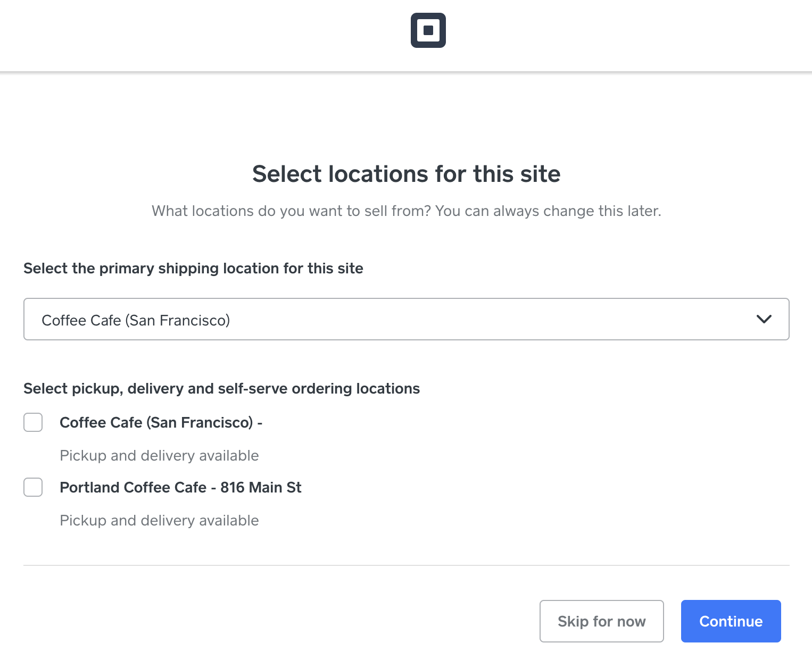Check the Coffee Cafe (San Francisco) checkbox

tap(33, 422)
